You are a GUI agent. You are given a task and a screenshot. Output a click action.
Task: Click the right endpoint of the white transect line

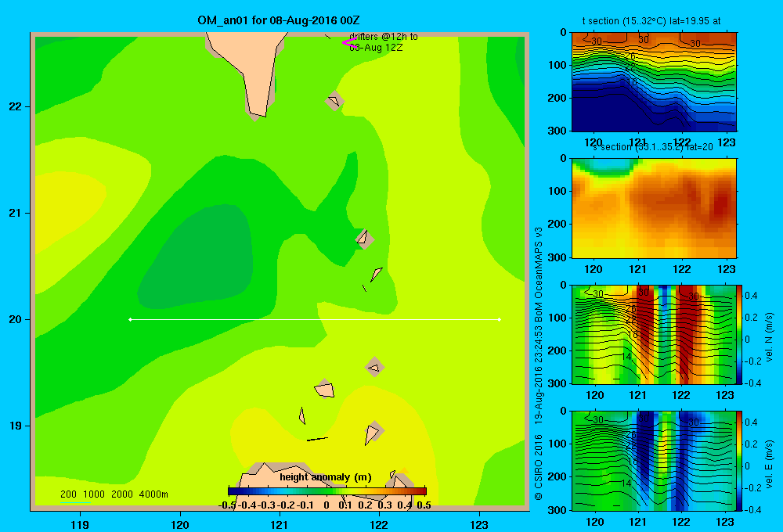click(500, 319)
